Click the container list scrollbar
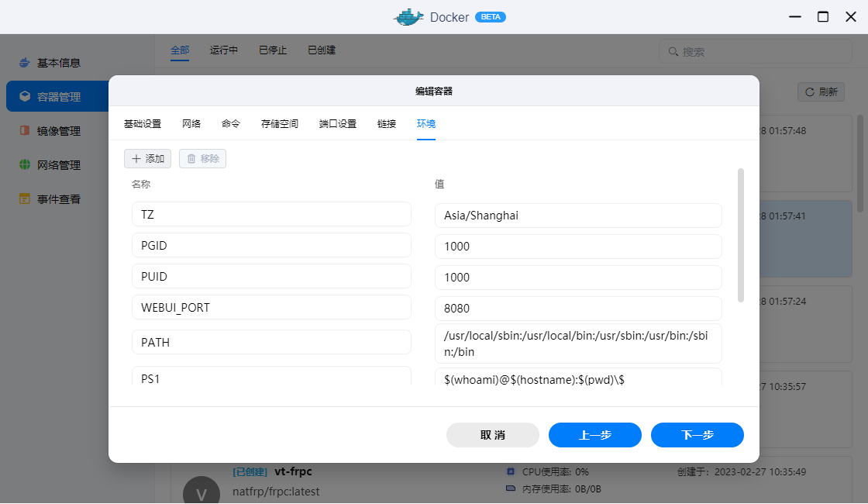 tap(859, 164)
